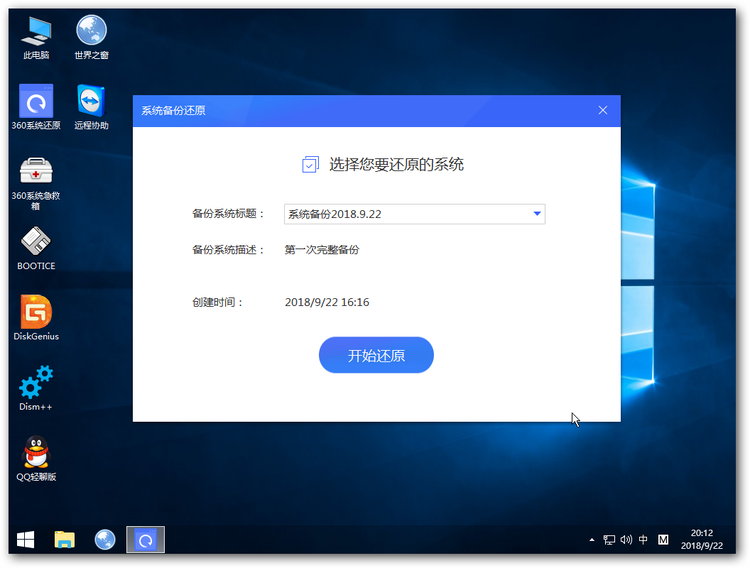Open the taskbar clock showing 20:12

point(702,539)
